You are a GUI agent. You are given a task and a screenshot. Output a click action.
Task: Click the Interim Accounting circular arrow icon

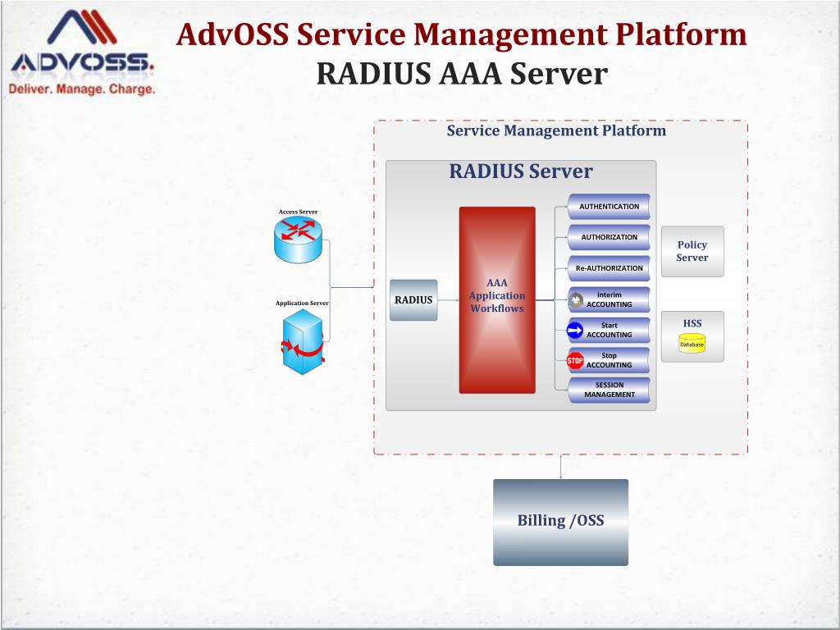[576, 300]
